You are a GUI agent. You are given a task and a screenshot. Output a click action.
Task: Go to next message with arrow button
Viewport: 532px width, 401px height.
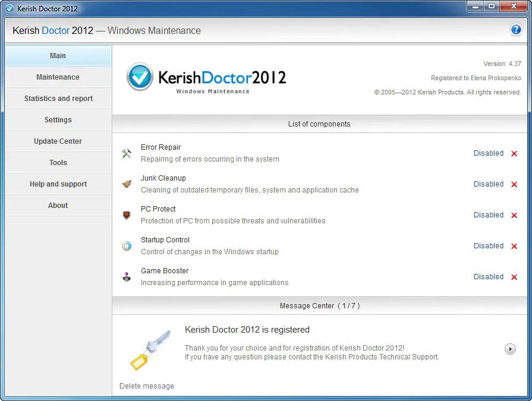tap(510, 349)
